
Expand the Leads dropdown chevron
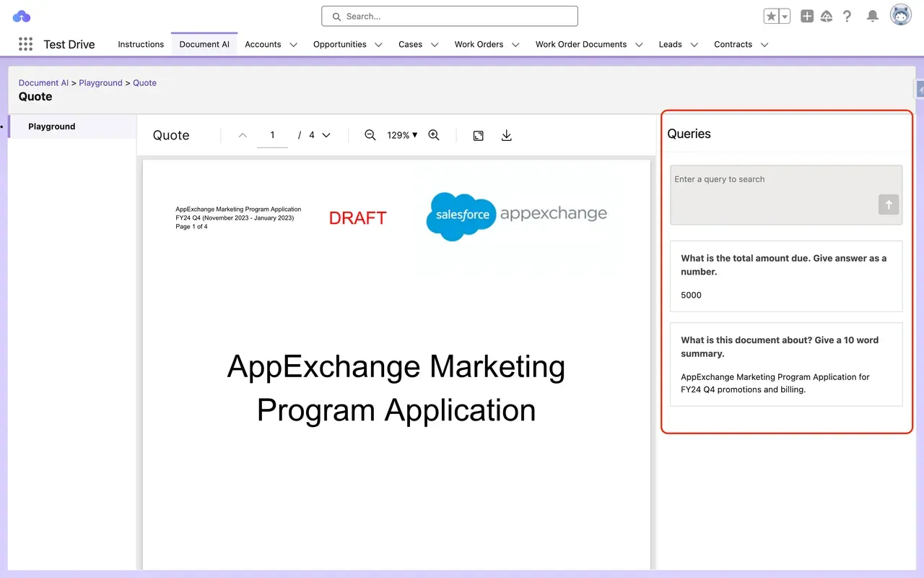coord(694,45)
